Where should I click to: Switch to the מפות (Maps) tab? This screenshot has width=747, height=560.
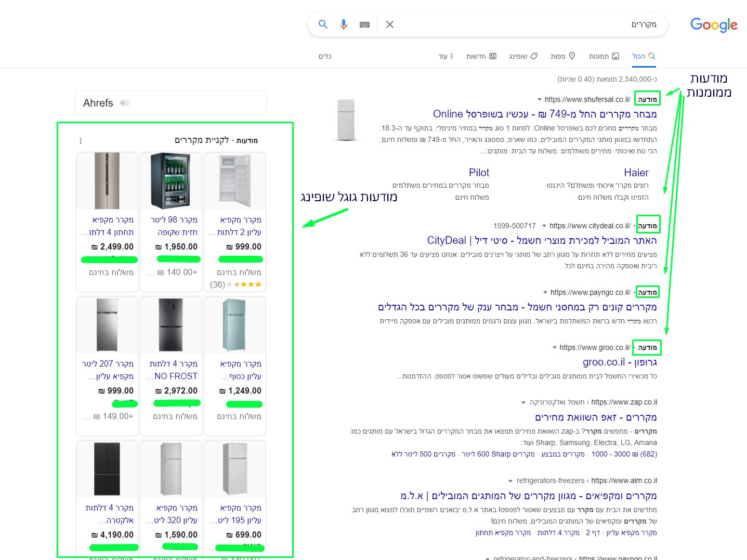[x=563, y=56]
